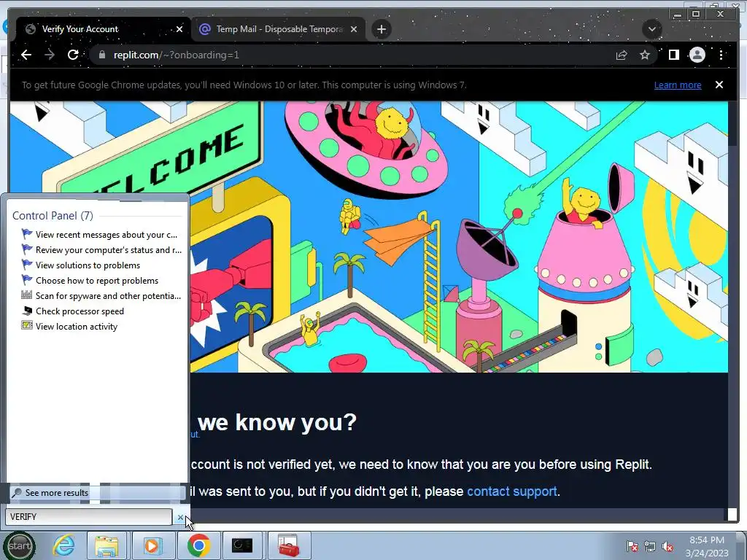
Task: Click the address bar URL field
Action: point(352,55)
